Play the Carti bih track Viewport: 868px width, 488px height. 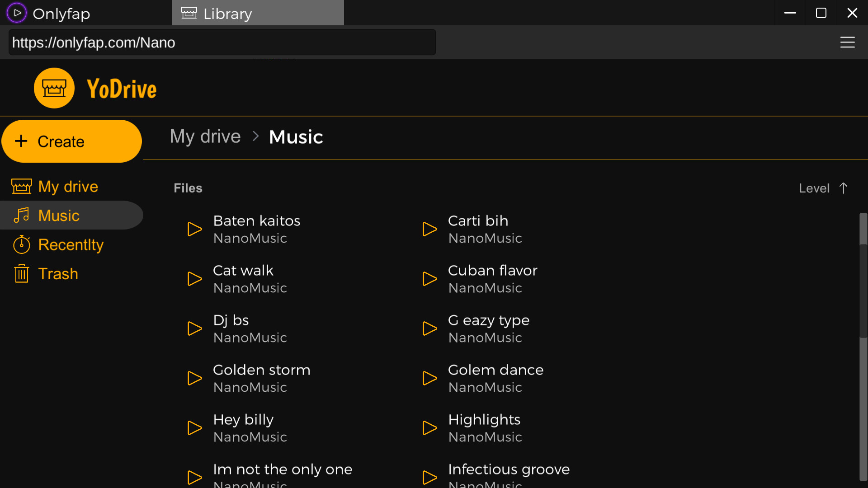[429, 229]
